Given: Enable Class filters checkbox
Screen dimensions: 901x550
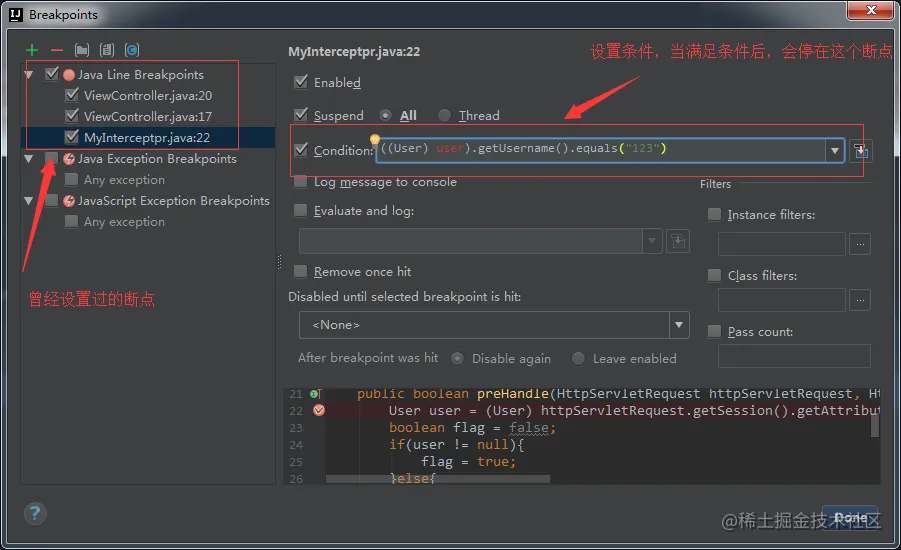Looking at the screenshot, I should pyautogui.click(x=714, y=275).
